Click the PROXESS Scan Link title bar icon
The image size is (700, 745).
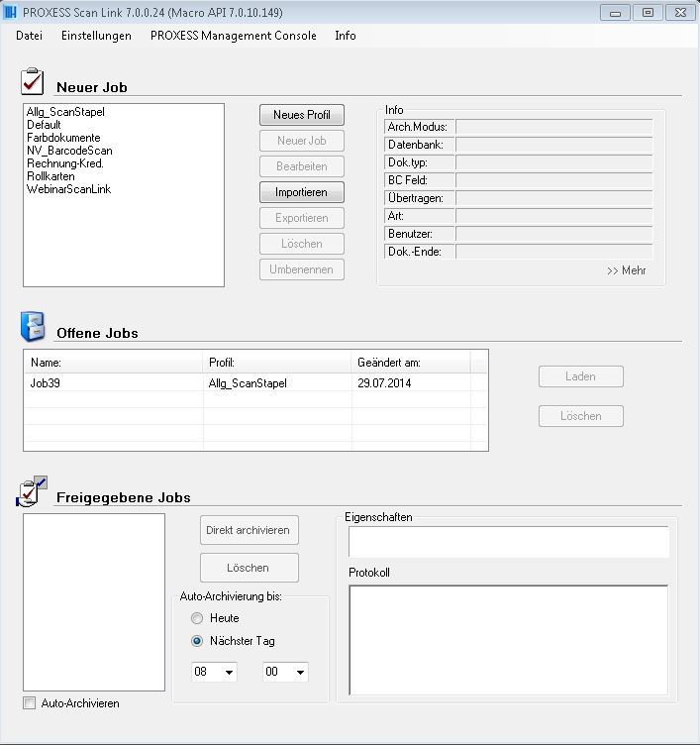(10, 12)
